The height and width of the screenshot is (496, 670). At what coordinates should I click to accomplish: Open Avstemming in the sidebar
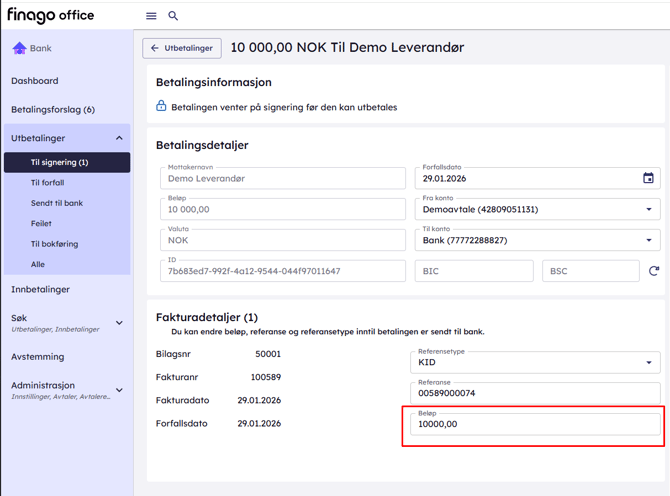pyautogui.click(x=38, y=357)
